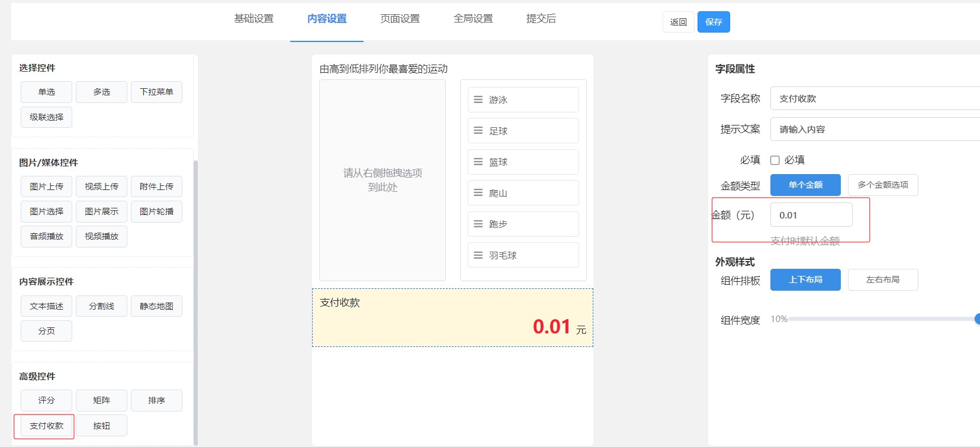Viewport: 980px width, 447px height.
Task: Click drag handle icon beside 篮球
Action: point(478,162)
